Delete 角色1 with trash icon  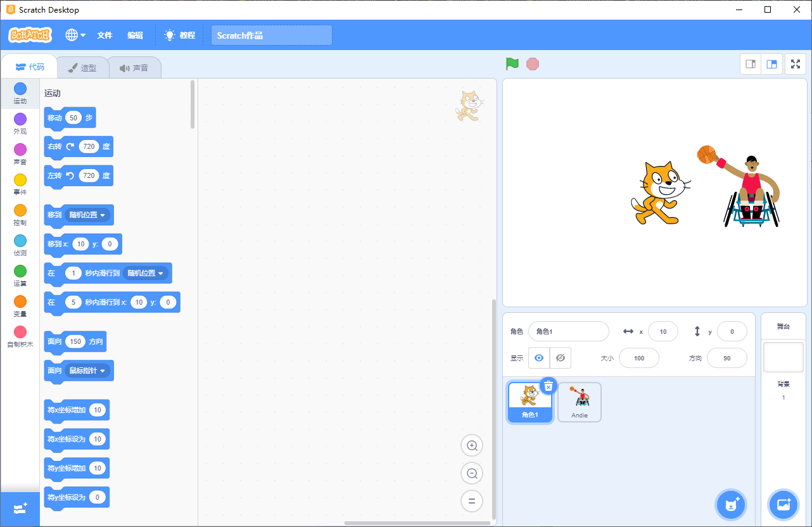[549, 386]
